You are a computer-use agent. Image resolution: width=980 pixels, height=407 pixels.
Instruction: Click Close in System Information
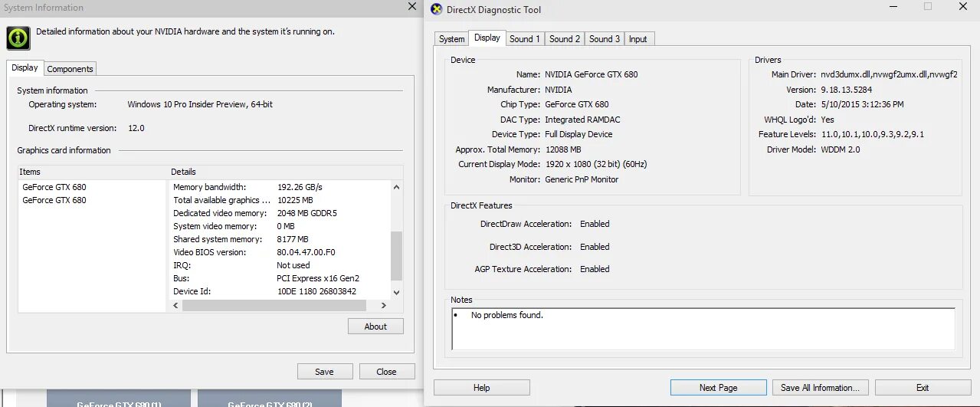pos(386,372)
